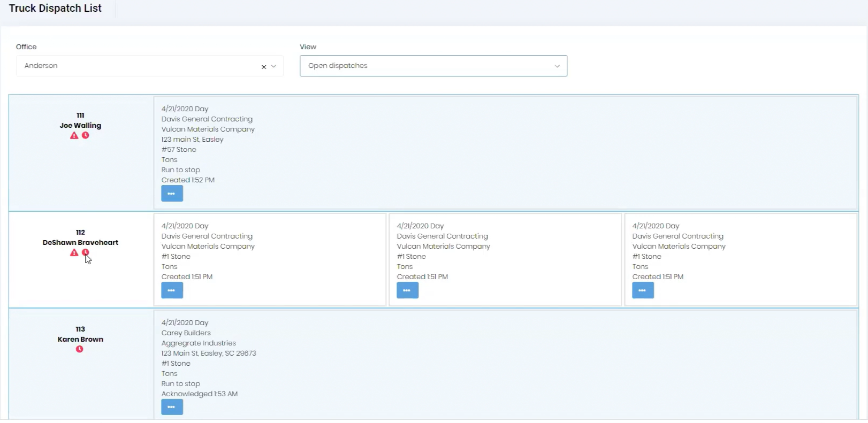Viewport: 868px width, 423px height.
Task: Click the Truck Dispatch List heading tab
Action: click(56, 9)
